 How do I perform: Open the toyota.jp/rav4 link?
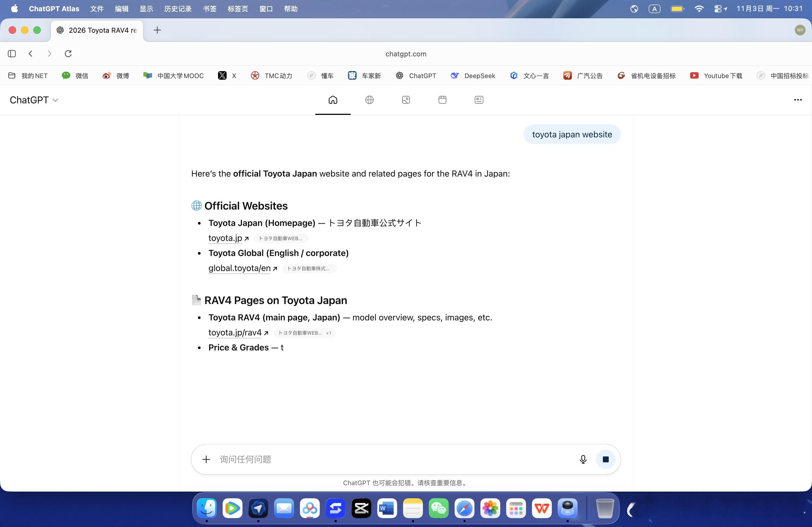(x=235, y=332)
